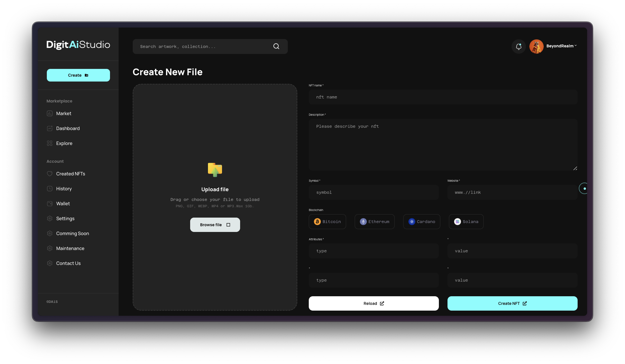Select Bitcoin as blockchain
Image resolution: width=625 pixels, height=364 pixels.
click(327, 222)
